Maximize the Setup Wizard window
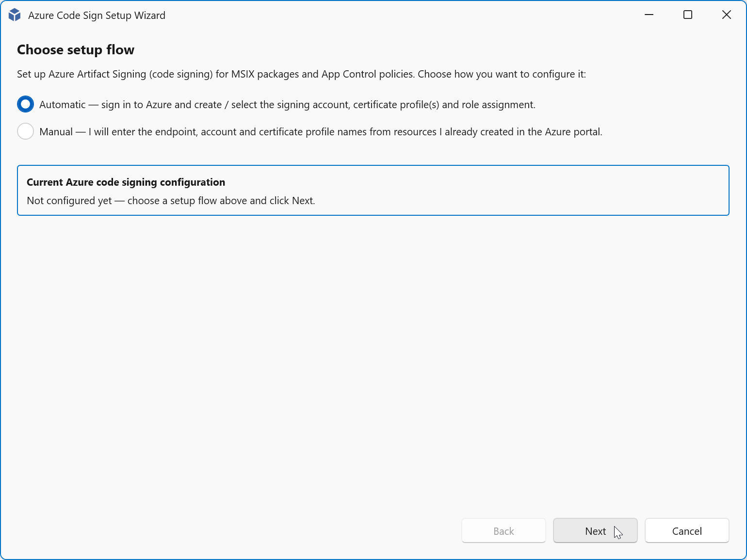 688,15
